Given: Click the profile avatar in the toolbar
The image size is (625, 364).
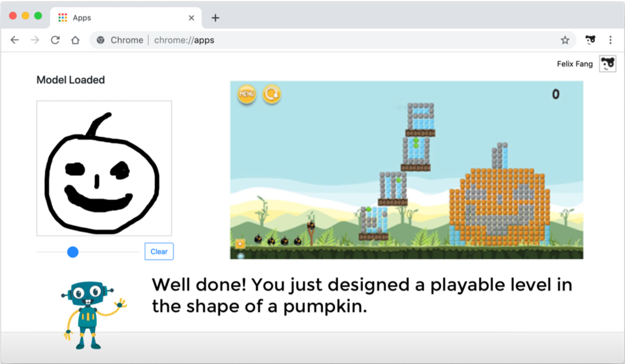Looking at the screenshot, I should click(x=591, y=39).
